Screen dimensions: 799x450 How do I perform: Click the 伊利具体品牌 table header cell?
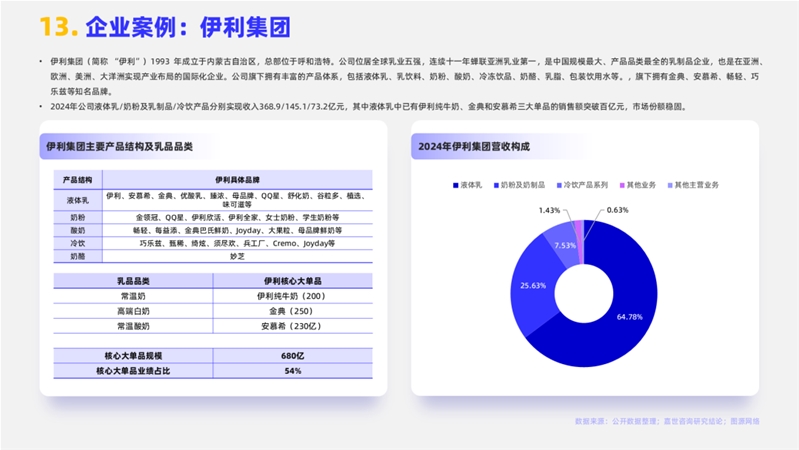[x=237, y=180]
